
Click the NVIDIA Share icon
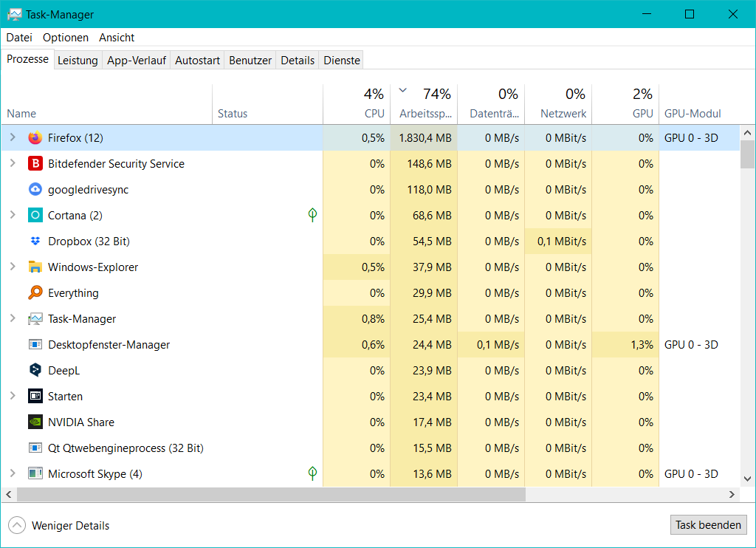click(x=35, y=422)
